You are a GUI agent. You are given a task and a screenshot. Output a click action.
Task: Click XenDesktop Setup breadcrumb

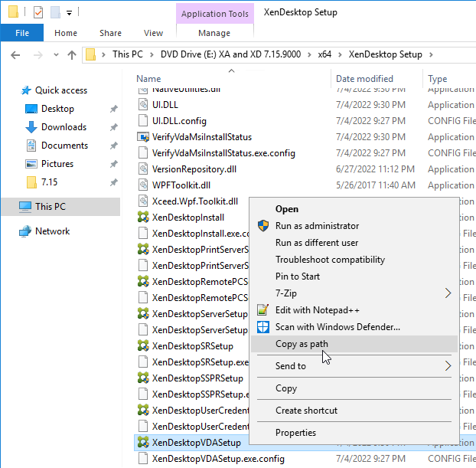[385, 54]
